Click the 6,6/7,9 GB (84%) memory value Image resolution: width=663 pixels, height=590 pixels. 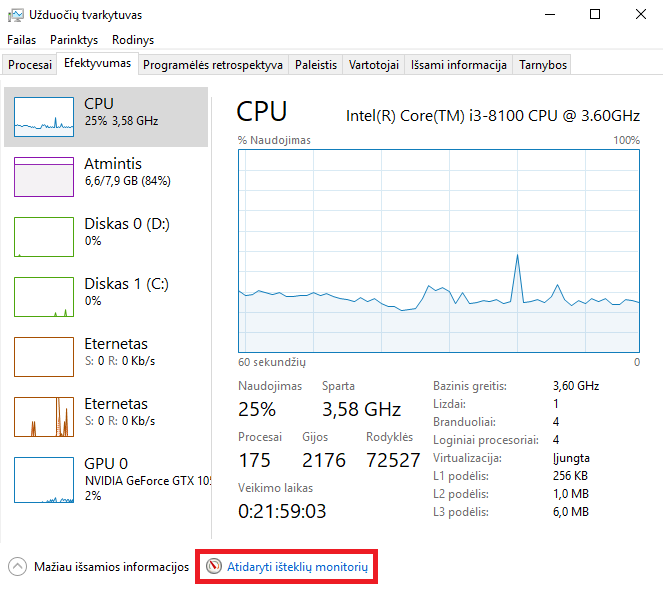128,181
